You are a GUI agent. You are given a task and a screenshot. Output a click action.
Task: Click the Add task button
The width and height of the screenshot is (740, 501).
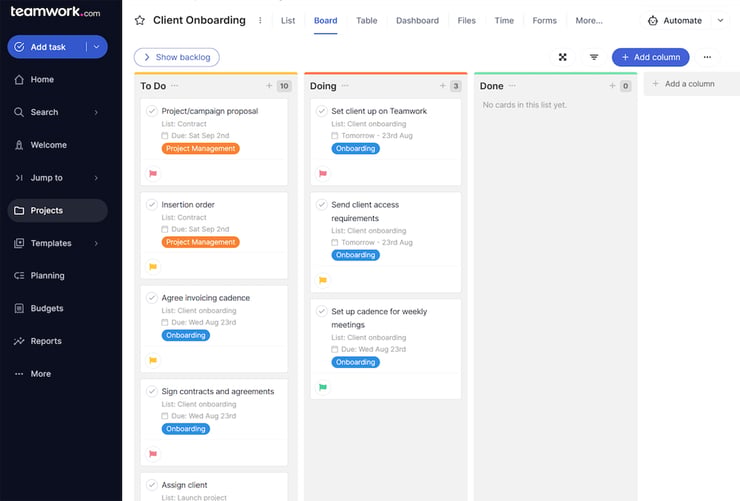47,47
